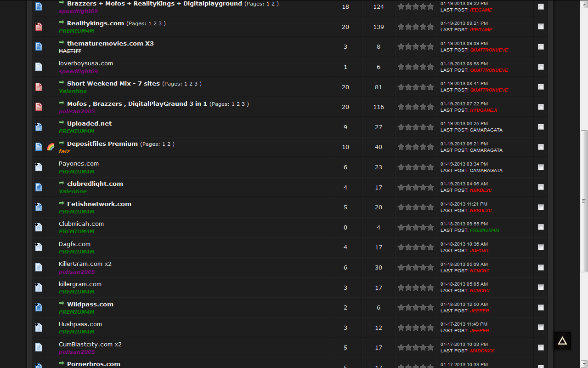Screen dimensions: 588x368
Task: Click the thread status icon beside Realitykings.com
Action: pyautogui.click(x=39, y=27)
